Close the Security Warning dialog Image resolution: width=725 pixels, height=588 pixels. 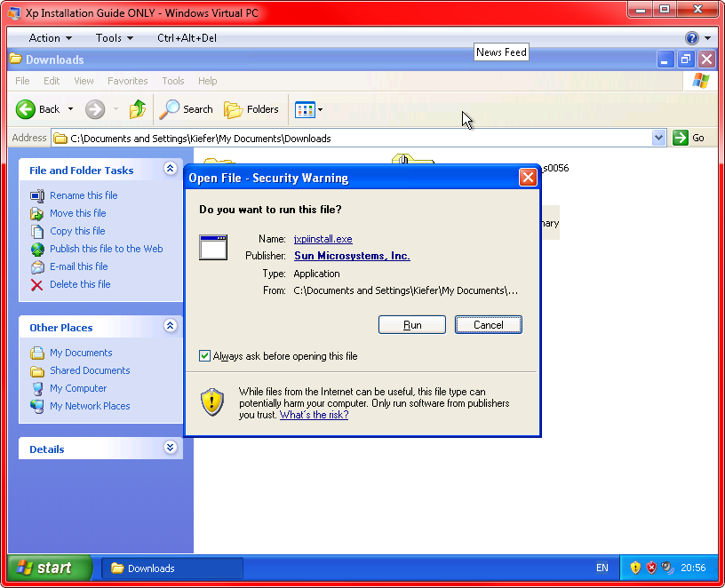[x=528, y=178]
